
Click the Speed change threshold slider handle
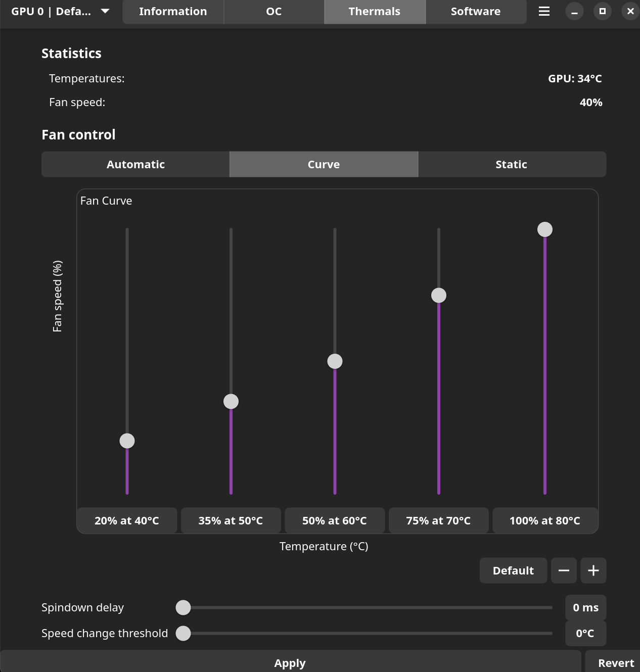pyautogui.click(x=183, y=633)
